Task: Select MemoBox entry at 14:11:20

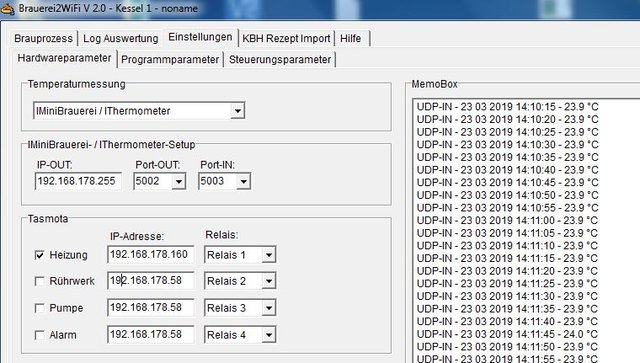Action: [507, 272]
